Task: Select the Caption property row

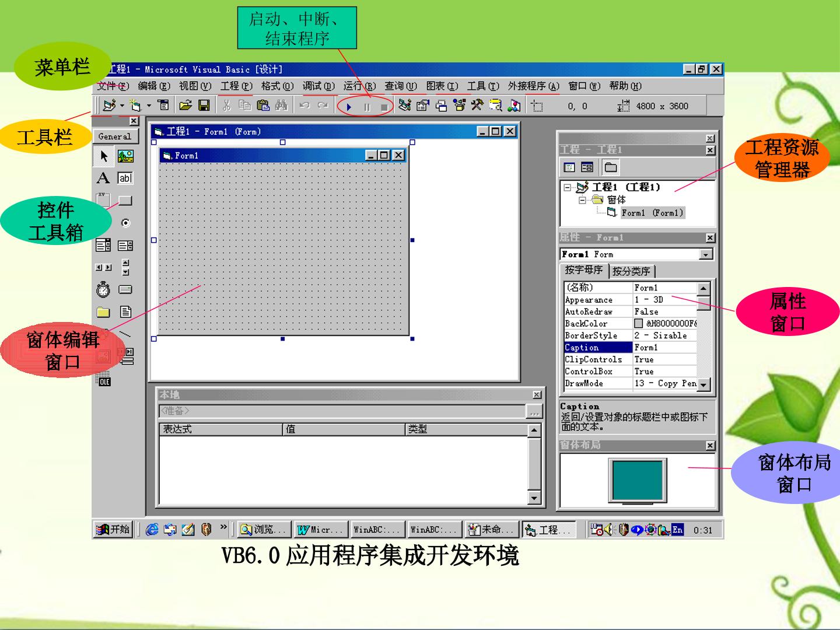Action: (631, 348)
